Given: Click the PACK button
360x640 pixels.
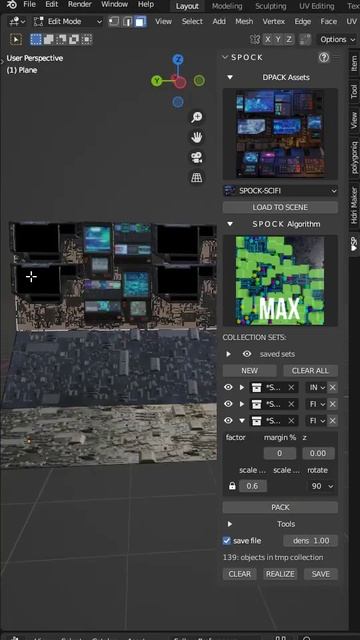Looking at the screenshot, I should pyautogui.click(x=280, y=507).
